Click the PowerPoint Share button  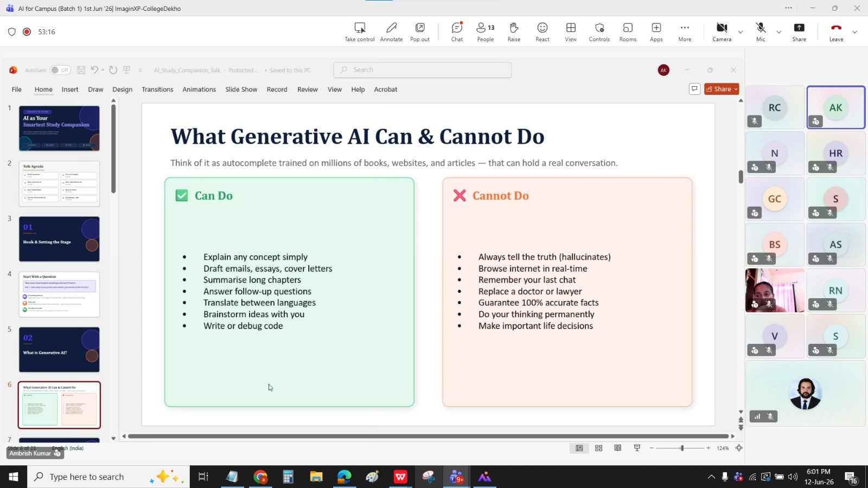[722, 89]
